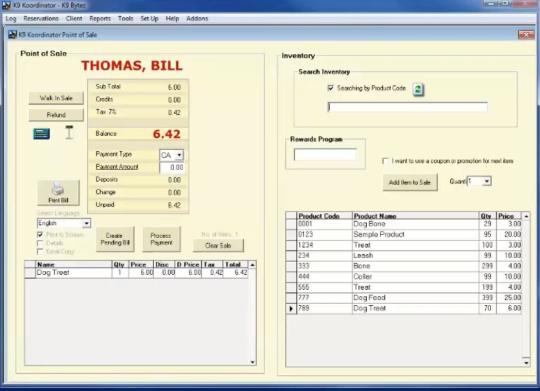Viewport: 540px width, 391px height.
Task: Enable the coupon or promotion checkbox
Action: tap(385, 161)
